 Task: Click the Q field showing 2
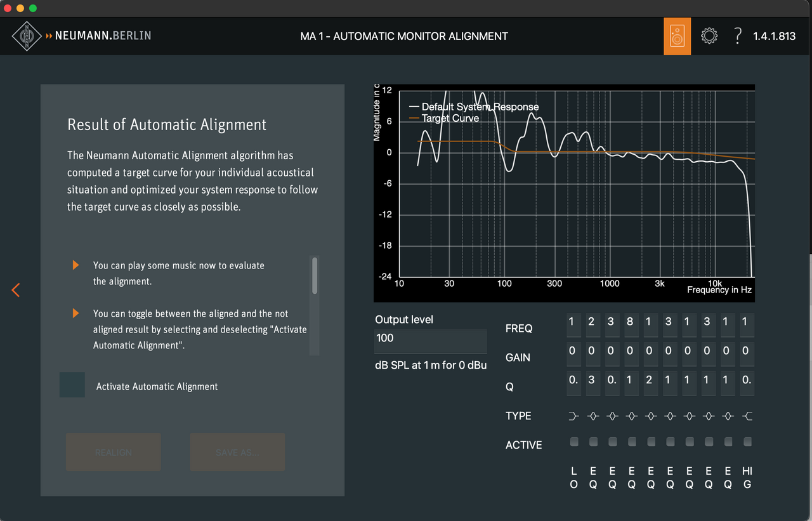651,383
